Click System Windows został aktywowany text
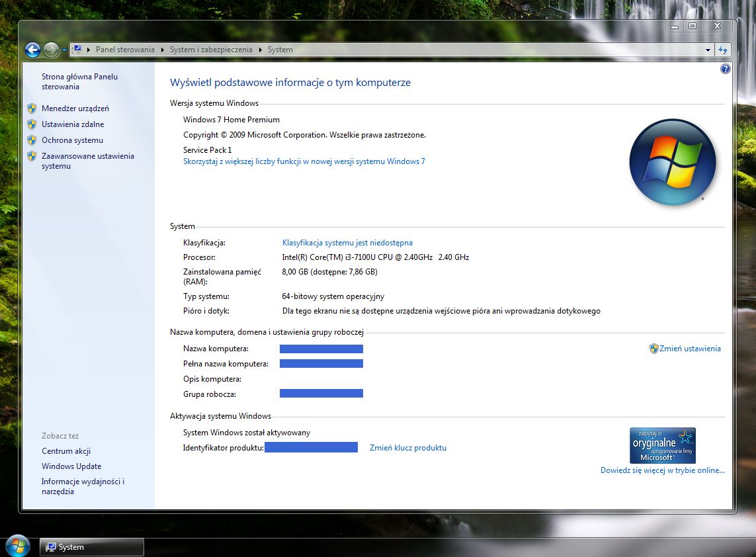The image size is (756, 557). [247, 433]
